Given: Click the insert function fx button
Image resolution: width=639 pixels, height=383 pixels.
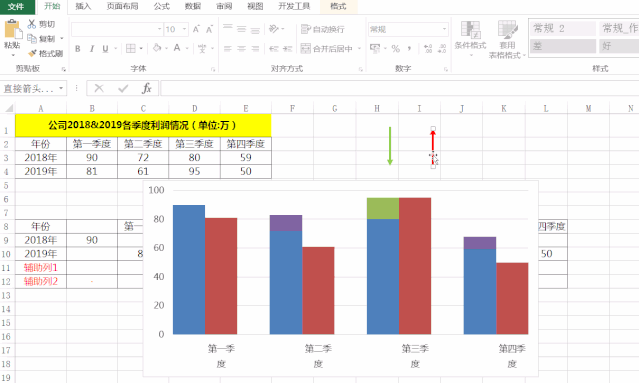Looking at the screenshot, I should [x=147, y=88].
